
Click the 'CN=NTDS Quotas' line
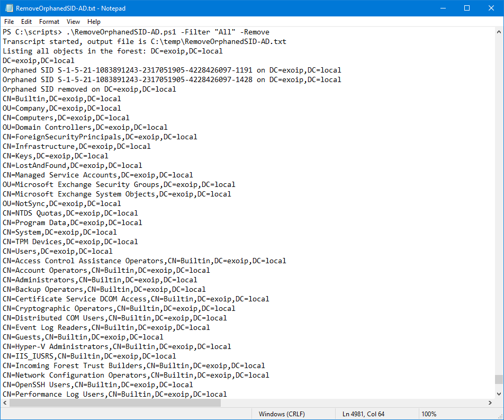click(x=70, y=213)
